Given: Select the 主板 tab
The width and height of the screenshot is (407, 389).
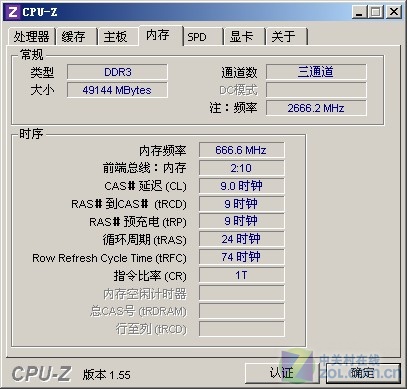Looking at the screenshot, I should coord(118,36).
